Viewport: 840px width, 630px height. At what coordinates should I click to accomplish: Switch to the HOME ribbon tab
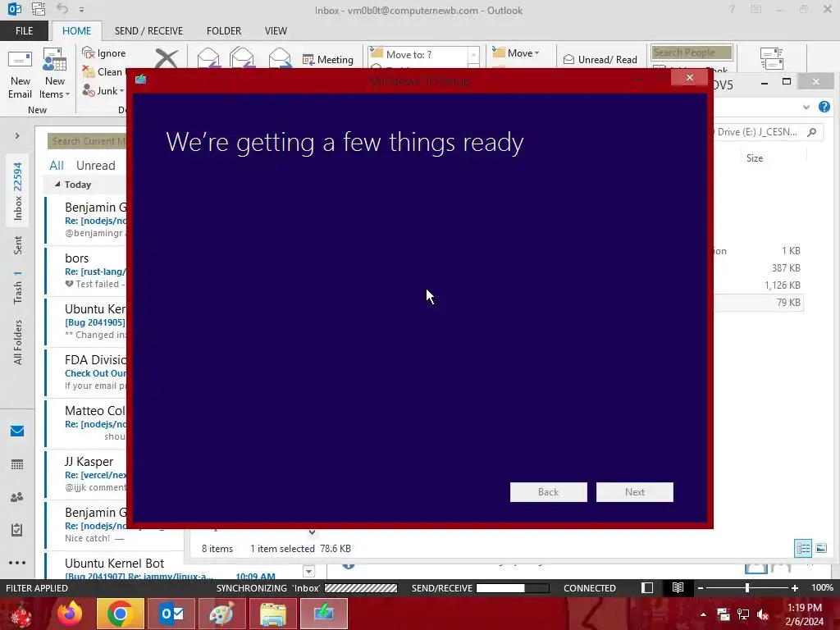[76, 31]
